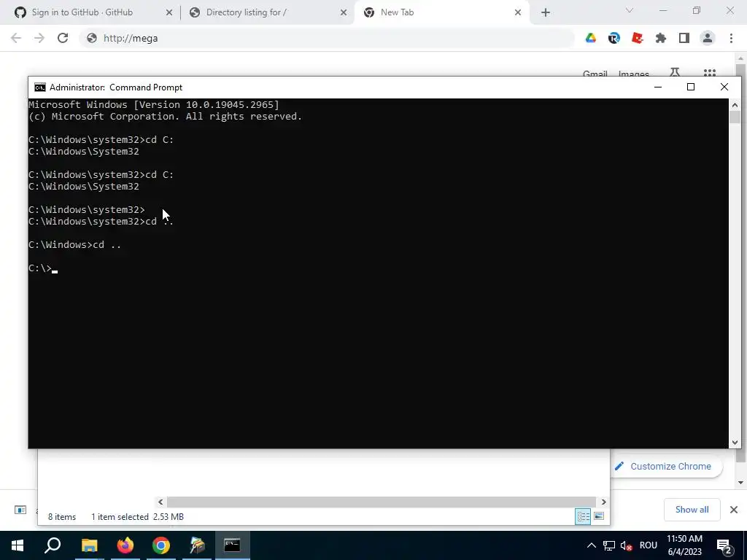747x560 pixels.
Task: Toggle Chrome side panel
Action: pos(684,38)
